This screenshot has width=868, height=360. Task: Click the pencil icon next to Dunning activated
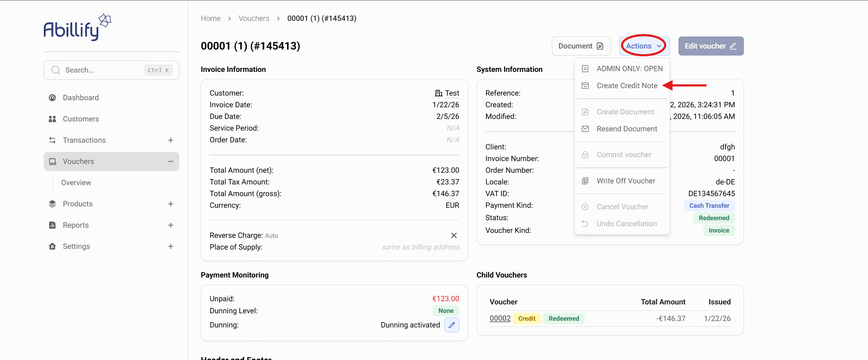(452, 325)
